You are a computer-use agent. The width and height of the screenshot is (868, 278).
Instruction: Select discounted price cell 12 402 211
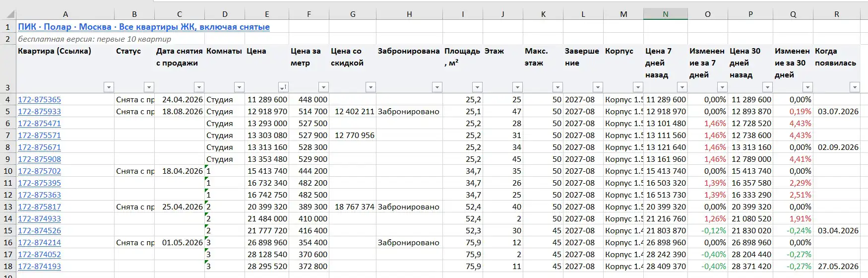[x=353, y=111]
